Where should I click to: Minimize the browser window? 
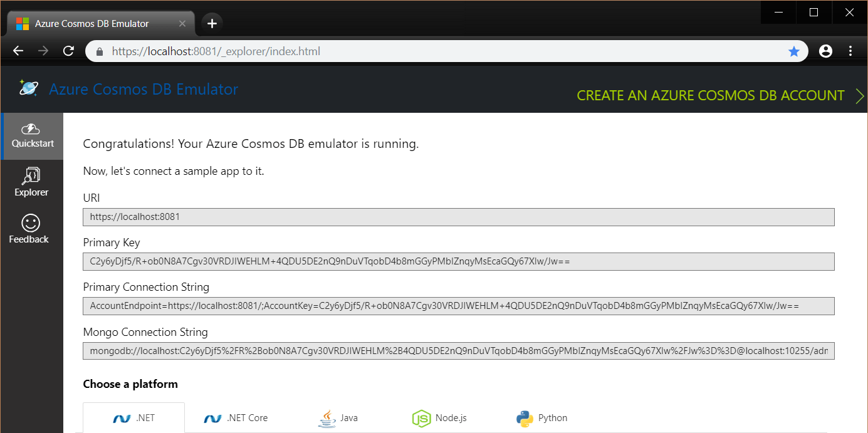(778, 12)
